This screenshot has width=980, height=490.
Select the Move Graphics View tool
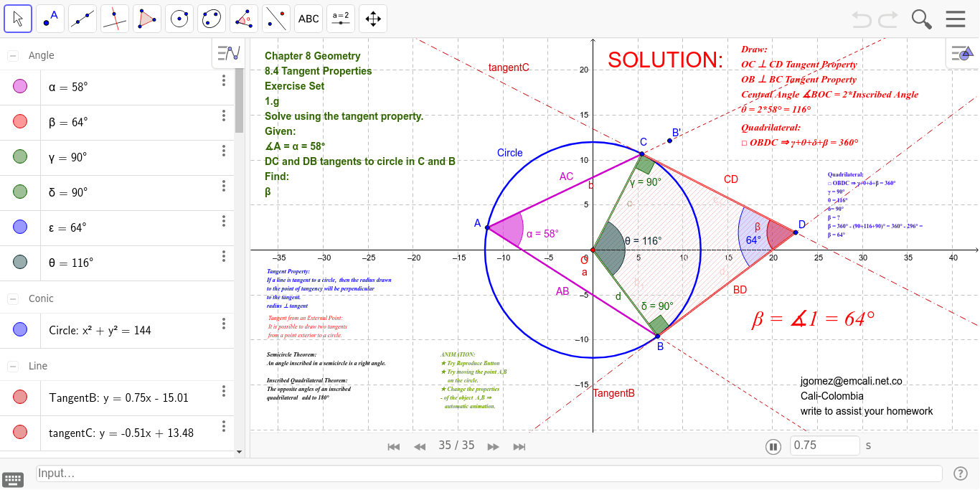373,19
